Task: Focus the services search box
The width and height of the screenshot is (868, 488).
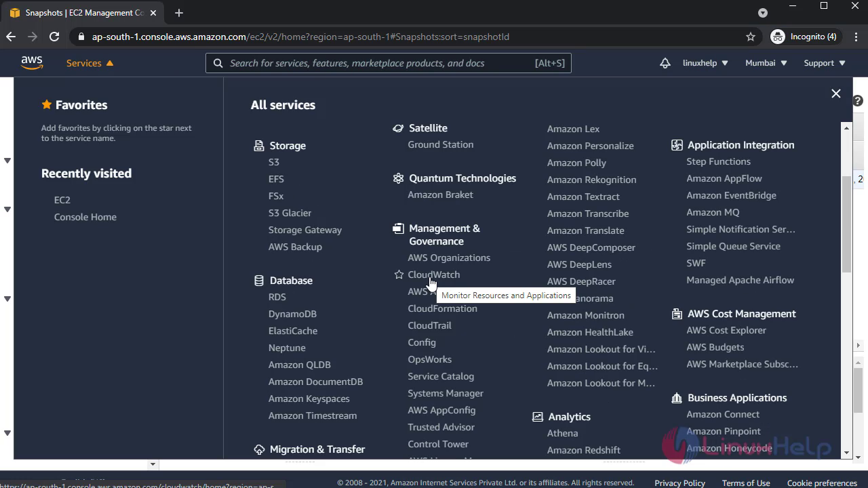Action: point(389,63)
